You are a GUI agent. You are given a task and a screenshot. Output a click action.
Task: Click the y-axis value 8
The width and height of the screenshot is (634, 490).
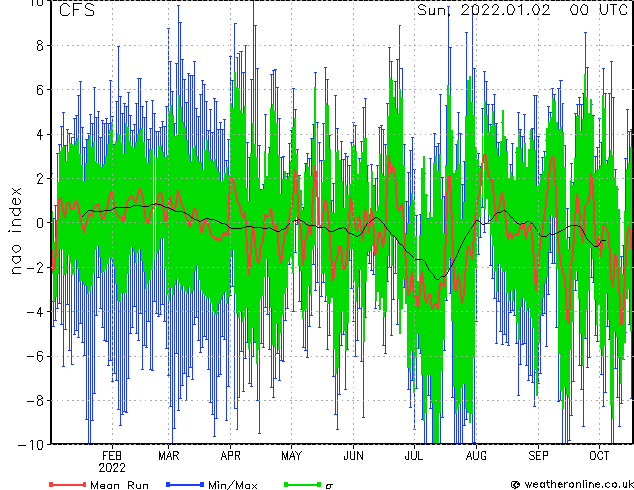click(x=40, y=45)
